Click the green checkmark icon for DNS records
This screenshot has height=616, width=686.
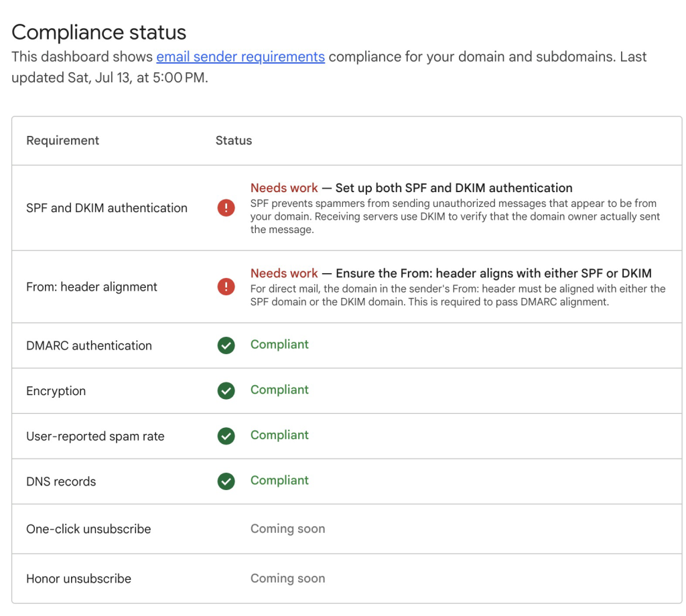coord(226,481)
